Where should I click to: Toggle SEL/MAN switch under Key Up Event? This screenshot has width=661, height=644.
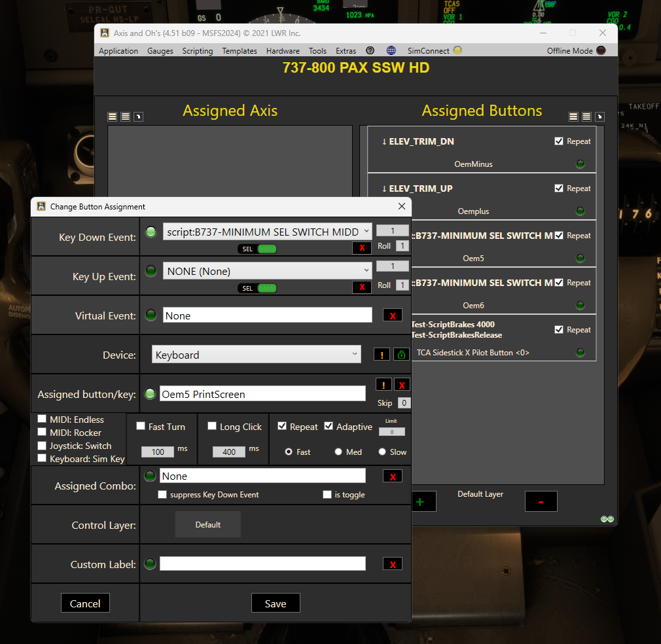tap(257, 288)
